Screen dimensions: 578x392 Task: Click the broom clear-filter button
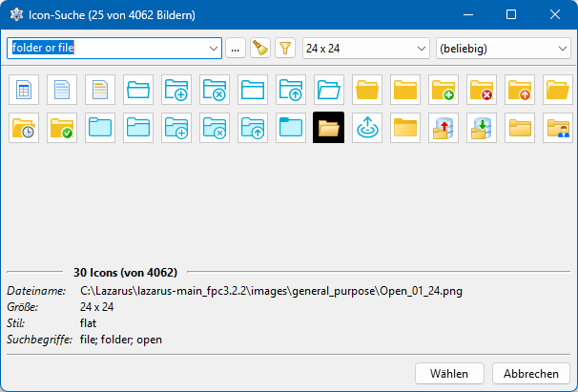[260, 48]
